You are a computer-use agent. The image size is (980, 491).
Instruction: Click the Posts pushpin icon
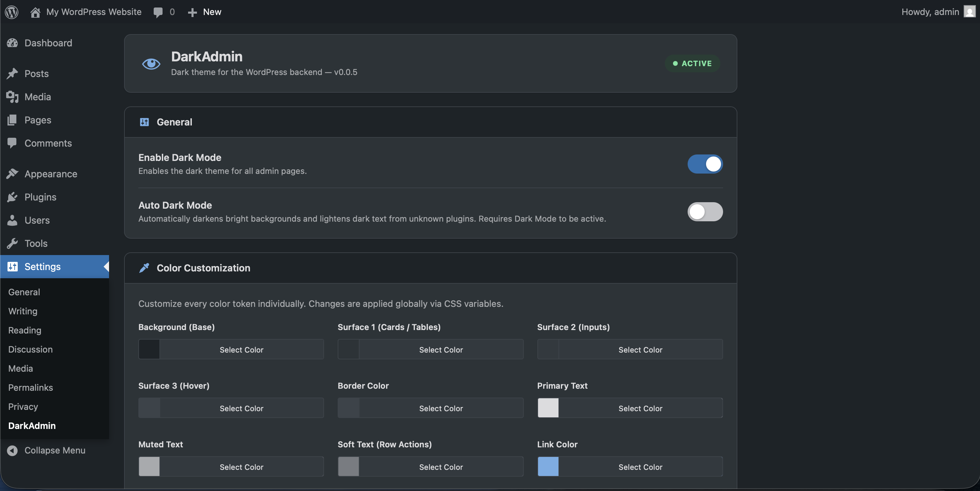coord(12,73)
